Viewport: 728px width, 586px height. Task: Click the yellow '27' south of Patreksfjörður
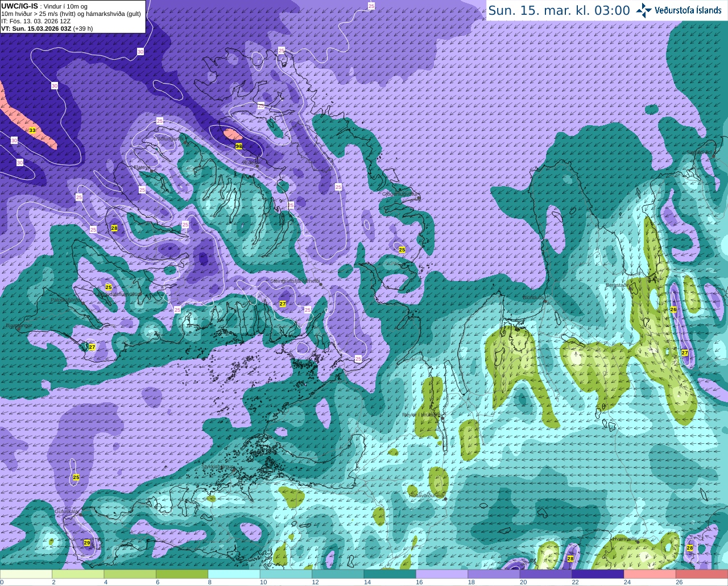(92, 346)
